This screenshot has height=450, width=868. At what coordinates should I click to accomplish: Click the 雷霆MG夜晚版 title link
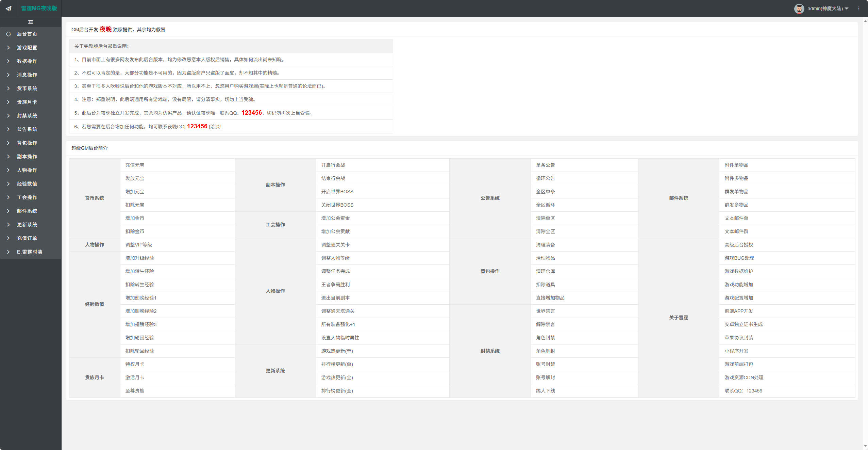pos(39,8)
